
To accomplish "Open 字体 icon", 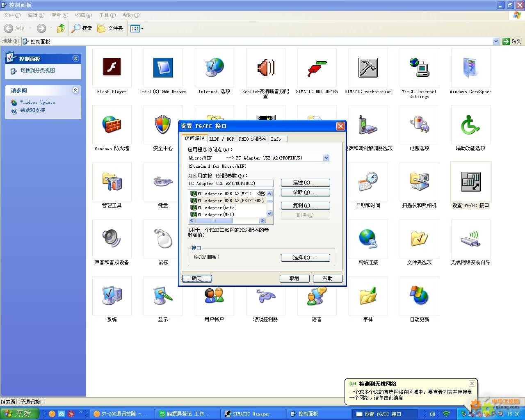I will 368,296.
